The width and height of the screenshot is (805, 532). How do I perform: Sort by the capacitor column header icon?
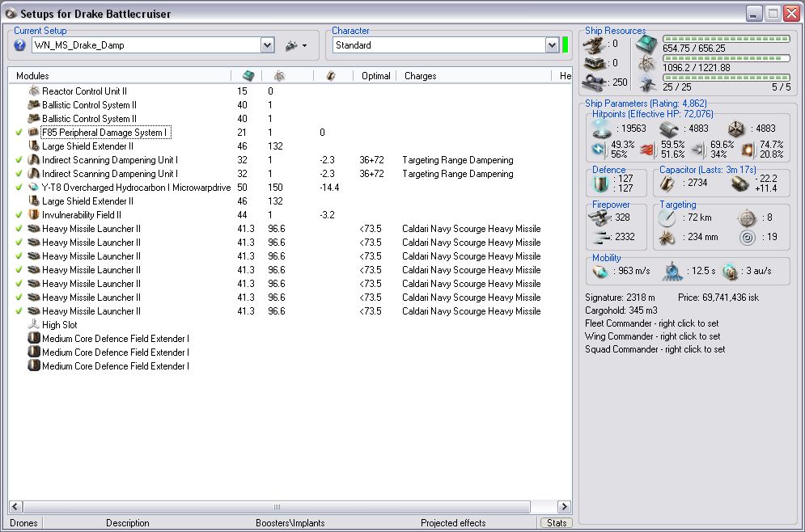pos(331,76)
